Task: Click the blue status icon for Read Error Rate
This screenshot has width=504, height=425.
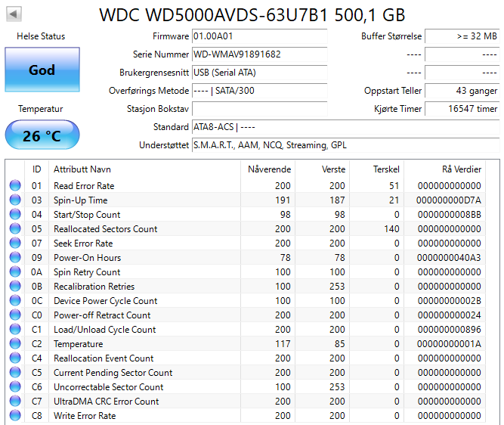Action: click(15, 186)
